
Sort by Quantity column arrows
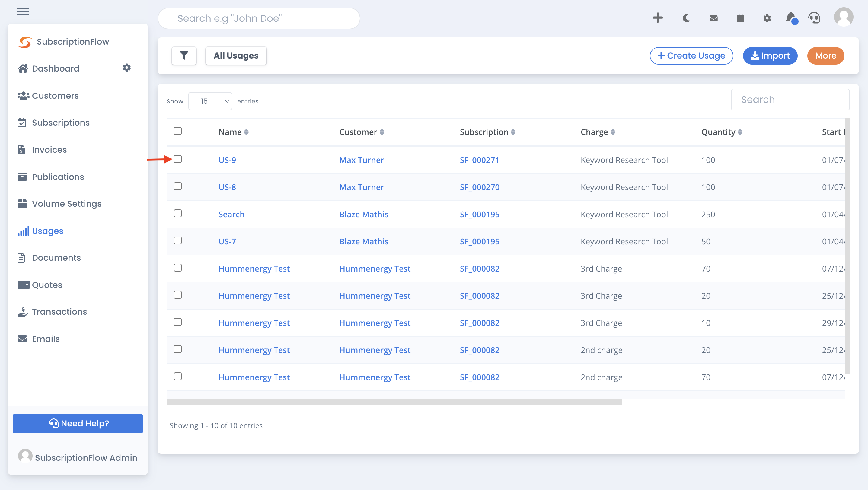click(x=740, y=132)
